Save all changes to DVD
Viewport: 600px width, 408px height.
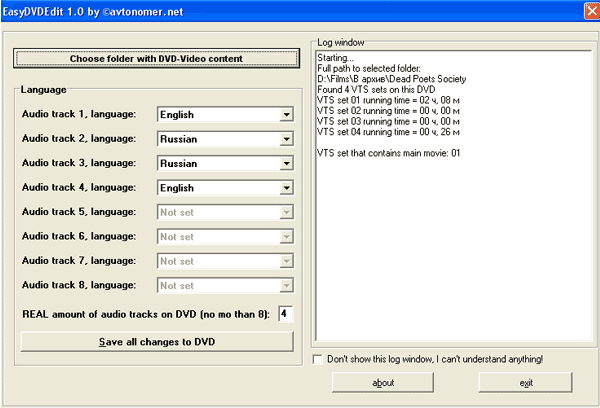tap(157, 341)
